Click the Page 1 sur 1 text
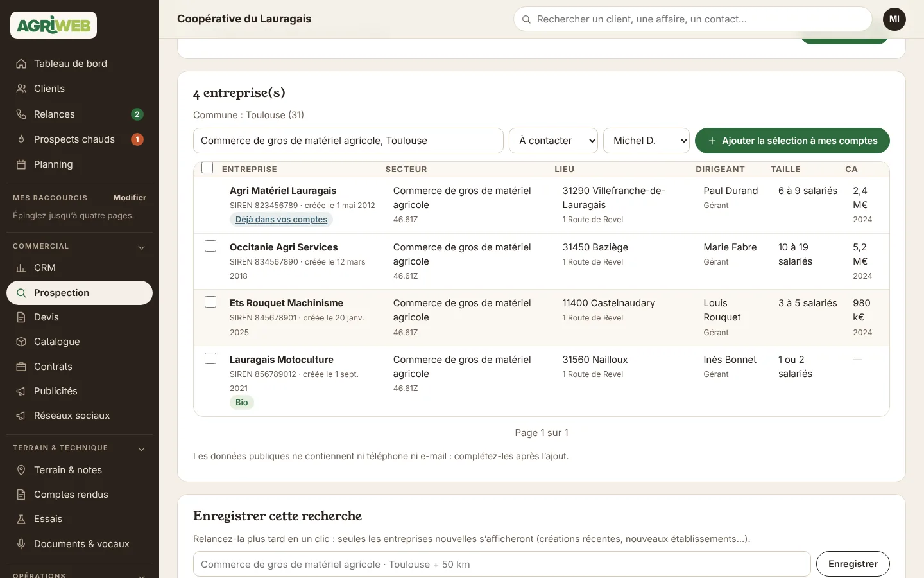 [x=542, y=433]
